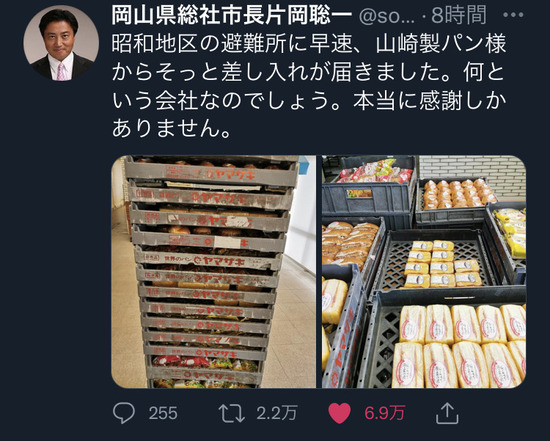
Task: Open the mayor's profile picture
Action: [x=61, y=43]
